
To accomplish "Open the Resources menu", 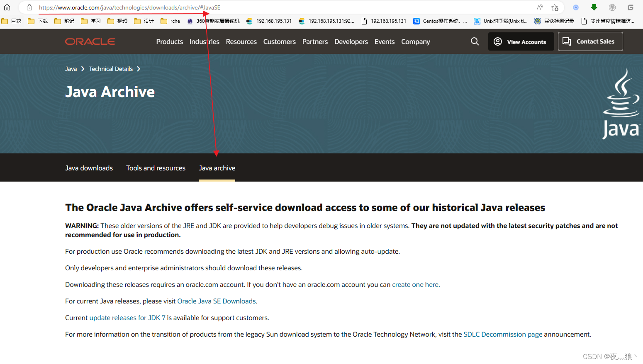I will pos(241,41).
